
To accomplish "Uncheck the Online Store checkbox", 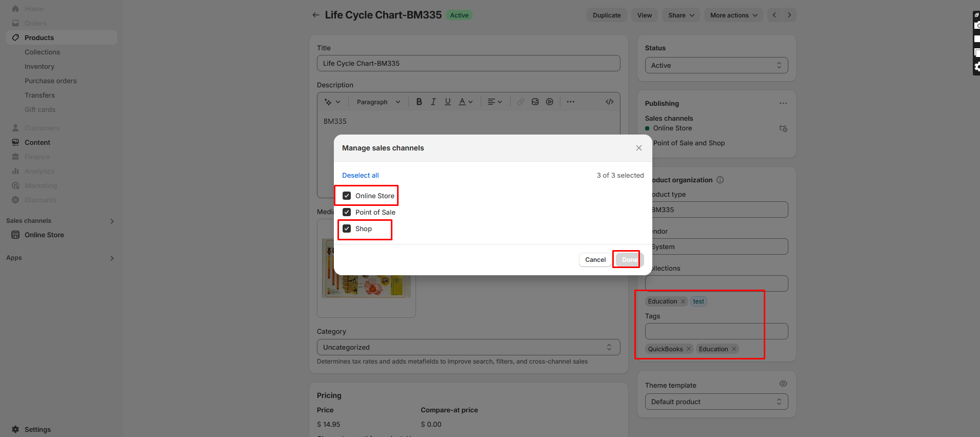I will point(347,196).
